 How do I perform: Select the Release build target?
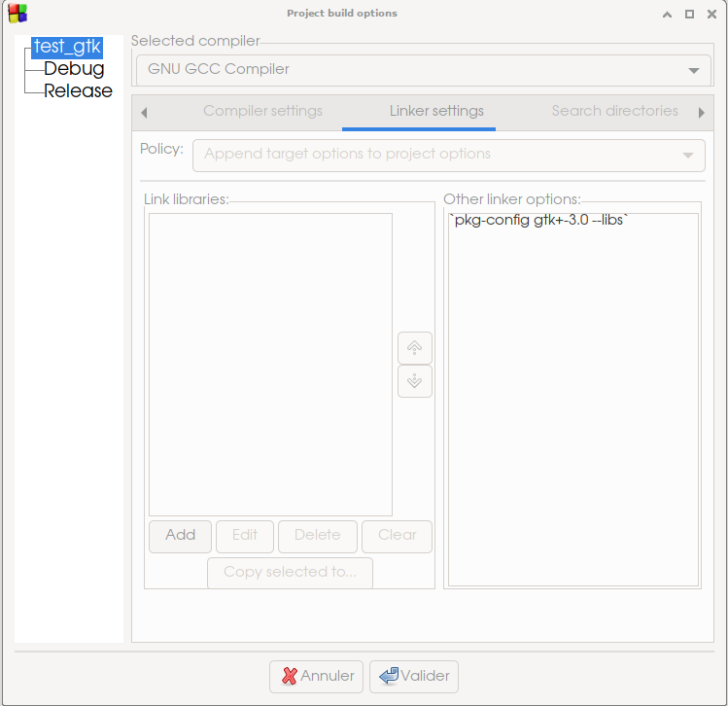pos(78,91)
